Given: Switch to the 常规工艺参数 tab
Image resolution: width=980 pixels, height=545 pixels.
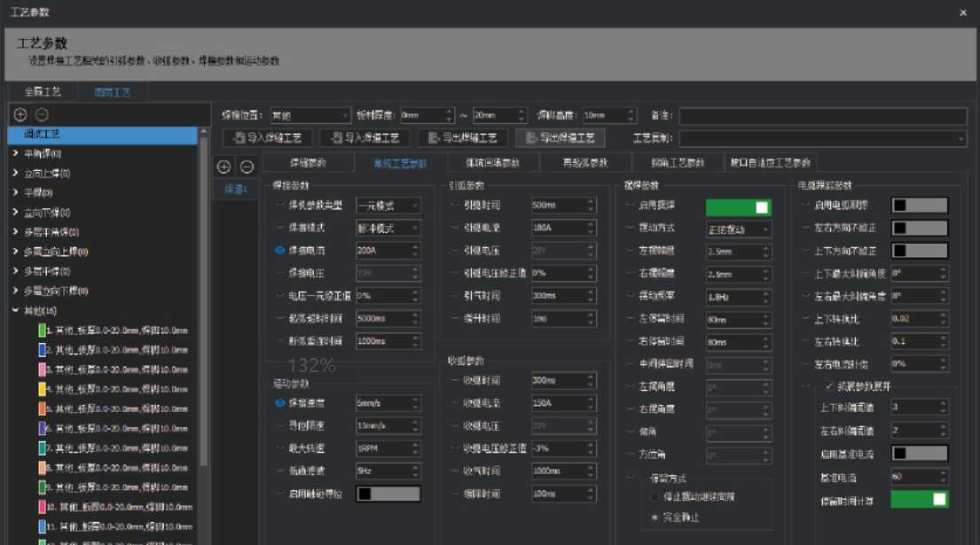Looking at the screenshot, I should [x=400, y=164].
